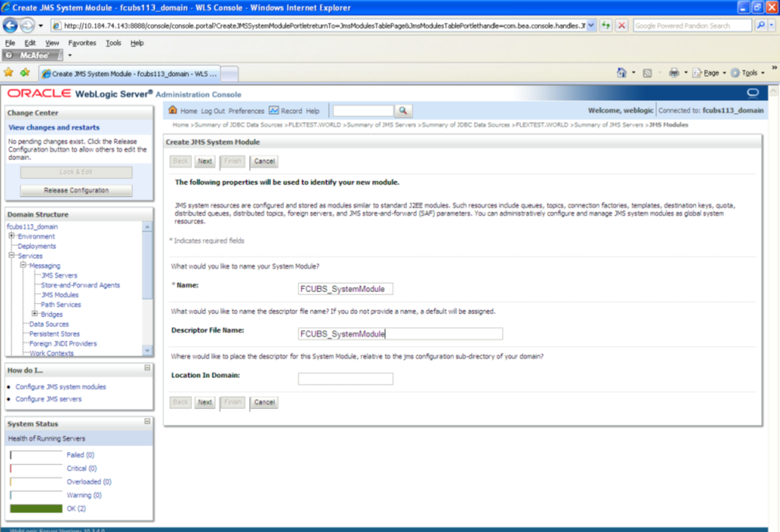
Task: Click the Failed (0) status link
Action: pos(80,455)
